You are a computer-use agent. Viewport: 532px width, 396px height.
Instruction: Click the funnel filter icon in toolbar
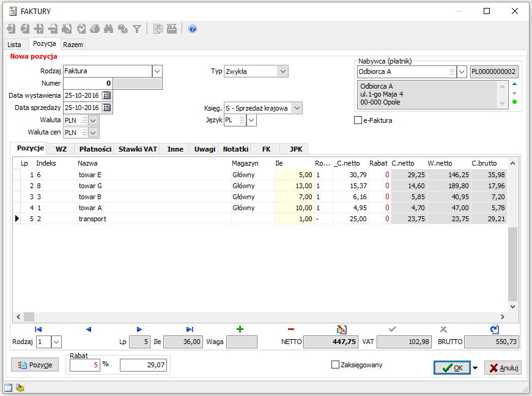coord(137,29)
